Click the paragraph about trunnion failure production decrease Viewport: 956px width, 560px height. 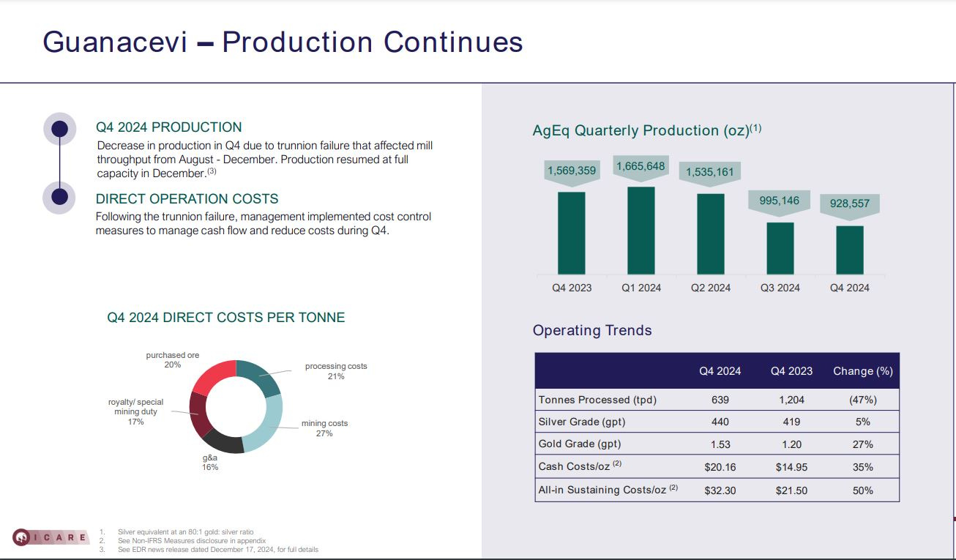click(265, 160)
